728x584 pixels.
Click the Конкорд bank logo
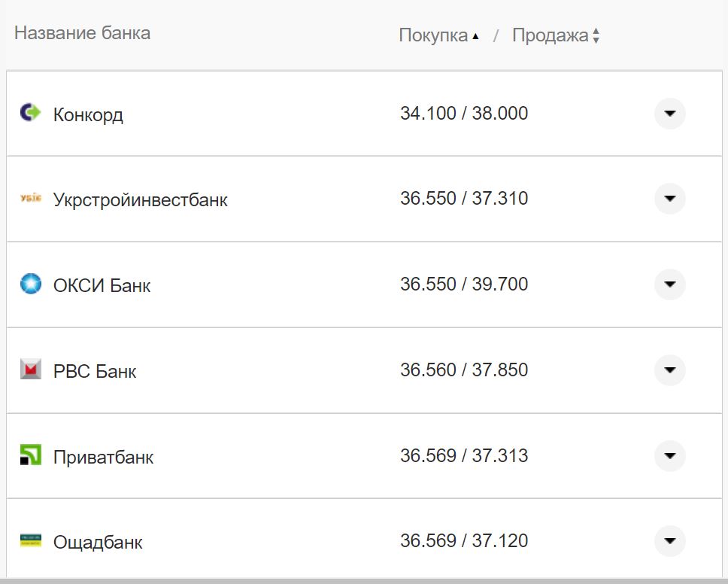29,113
